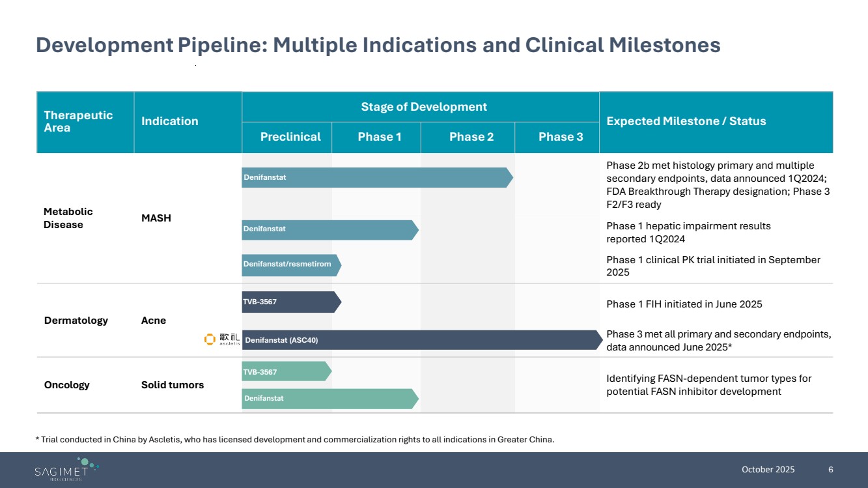Click the Phase 3 column header
The height and width of the screenshot is (488, 868).
pyautogui.click(x=560, y=137)
